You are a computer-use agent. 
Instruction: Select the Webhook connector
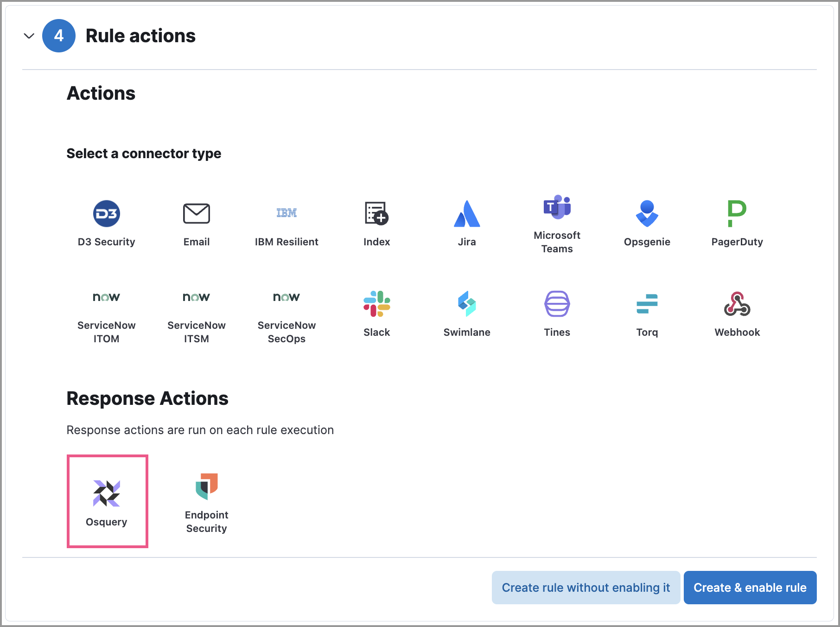click(737, 313)
